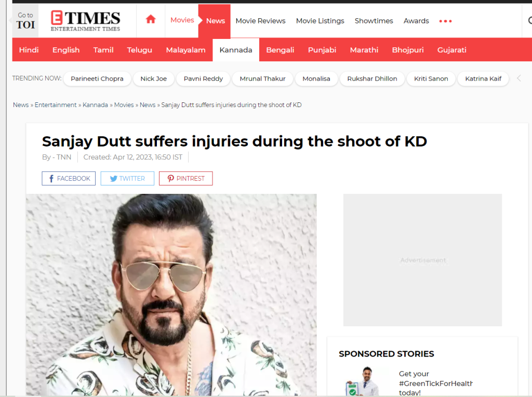Click the Entertainment breadcrumb link
Image resolution: width=532 pixels, height=397 pixels.
(56, 105)
